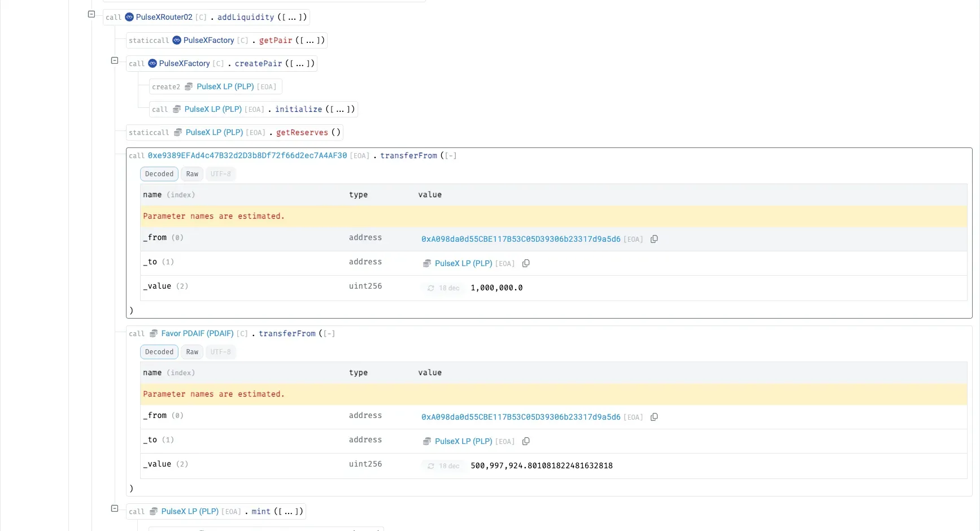
Task: Click the copy icon next to second _from address
Action: pos(654,417)
